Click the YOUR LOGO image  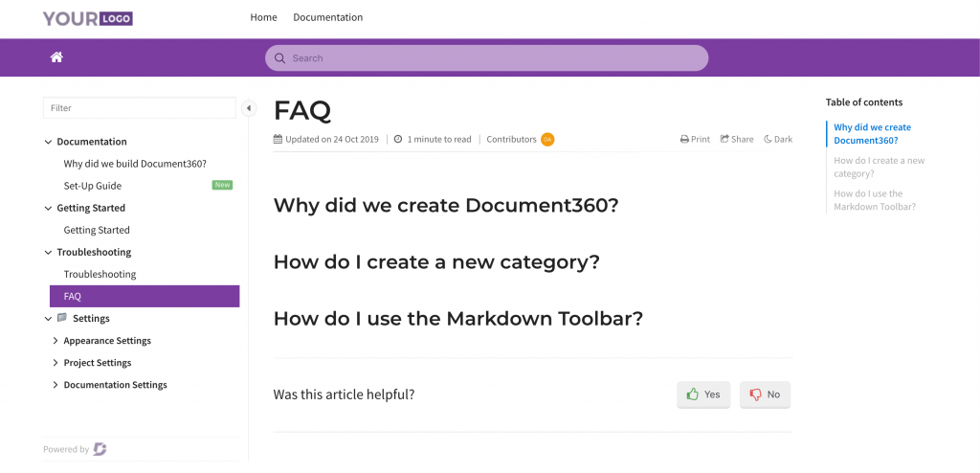pos(87,18)
